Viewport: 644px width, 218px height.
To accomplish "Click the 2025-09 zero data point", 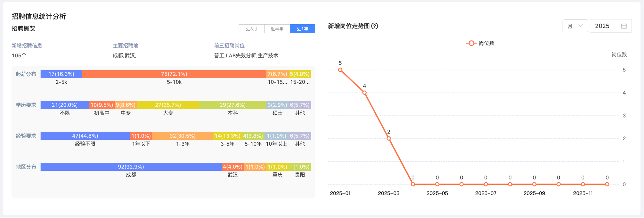I will (x=534, y=184).
